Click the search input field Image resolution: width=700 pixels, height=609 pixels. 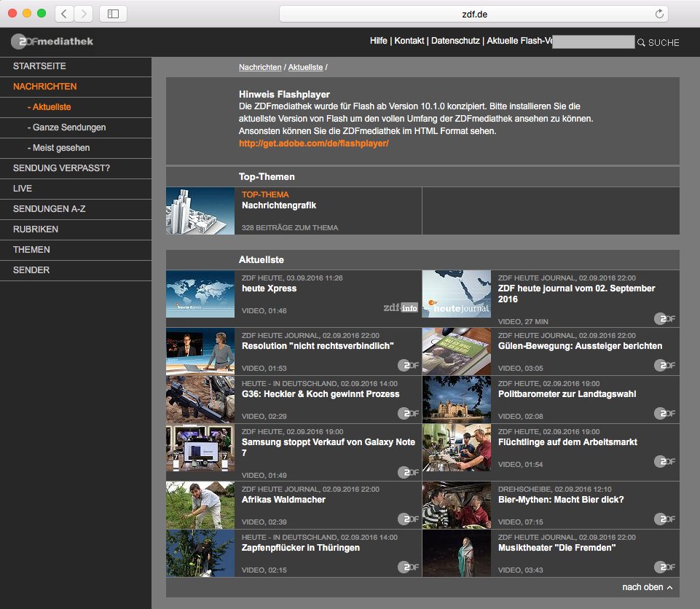[x=594, y=42]
